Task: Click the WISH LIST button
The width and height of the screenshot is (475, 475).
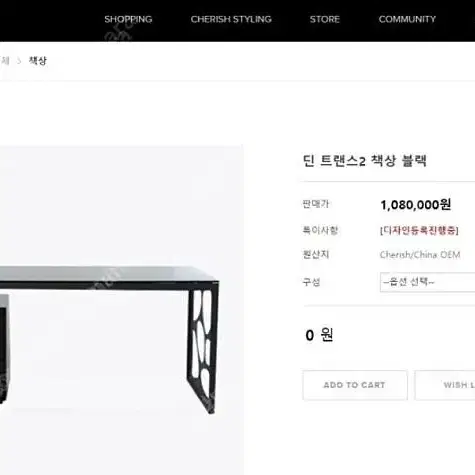Action: click(x=445, y=385)
